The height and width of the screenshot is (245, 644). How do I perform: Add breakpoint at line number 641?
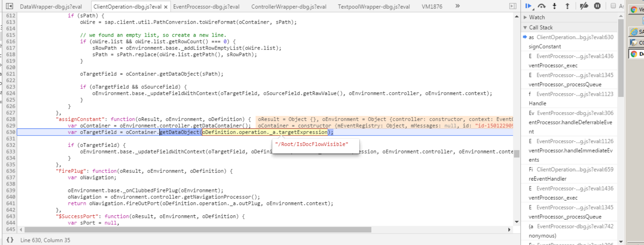click(11, 204)
